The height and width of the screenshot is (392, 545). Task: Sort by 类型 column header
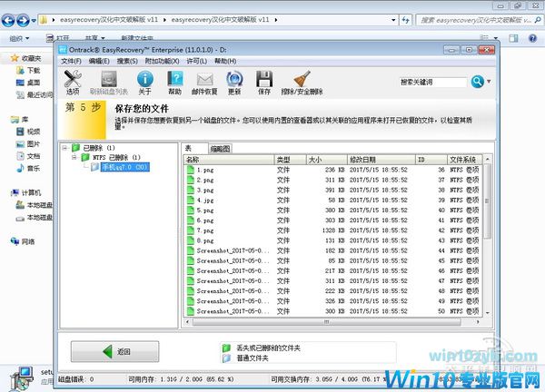point(290,160)
